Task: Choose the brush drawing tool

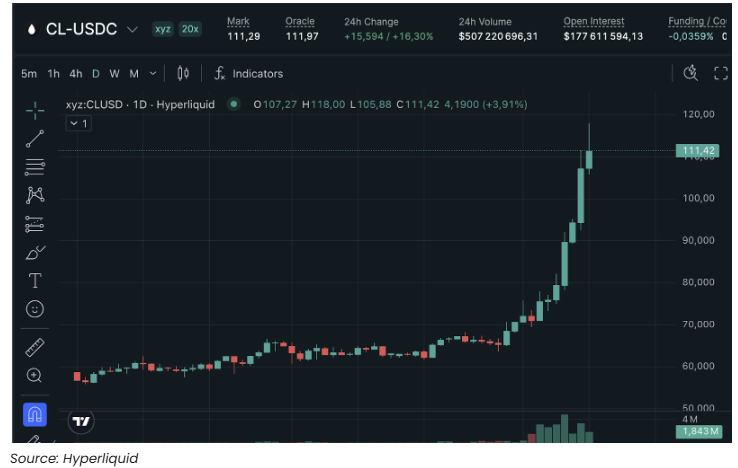Action: [x=35, y=252]
